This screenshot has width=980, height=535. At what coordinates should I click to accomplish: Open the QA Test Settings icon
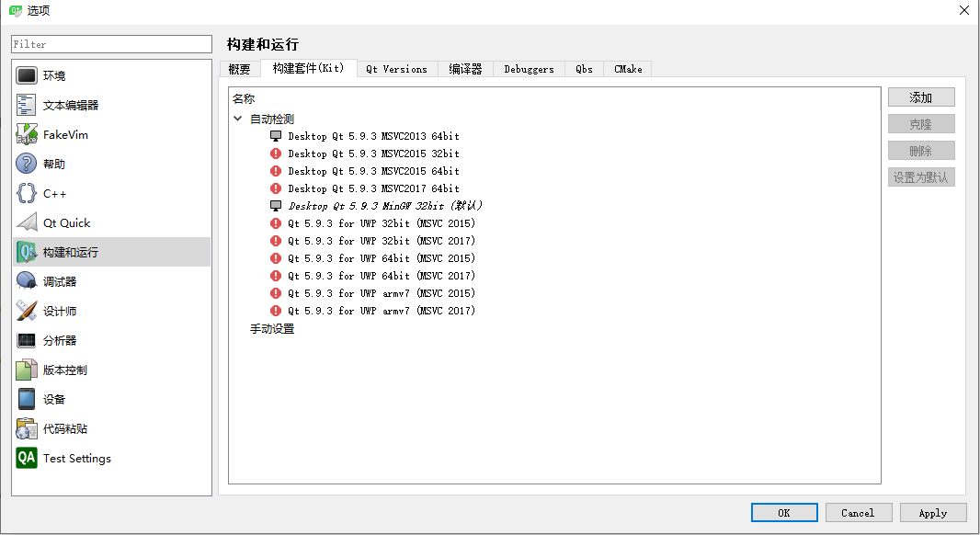click(x=27, y=458)
